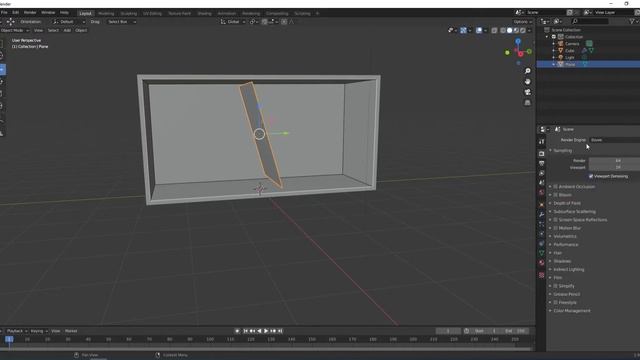Open the viewport Add menu
640x360 pixels.
(67, 30)
